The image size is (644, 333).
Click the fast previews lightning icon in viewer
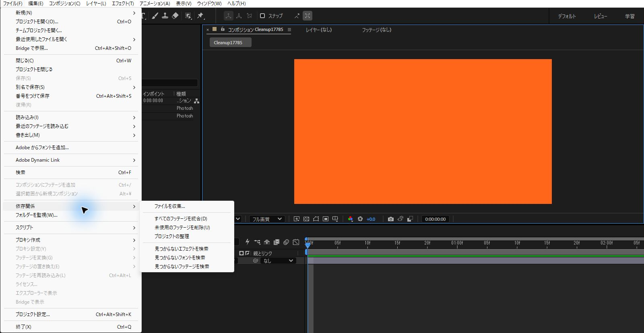click(x=297, y=219)
